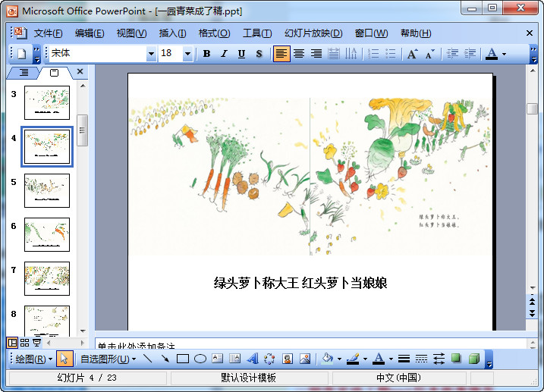Click Increase Indent icon
544x392 pixels.
(x=470, y=54)
